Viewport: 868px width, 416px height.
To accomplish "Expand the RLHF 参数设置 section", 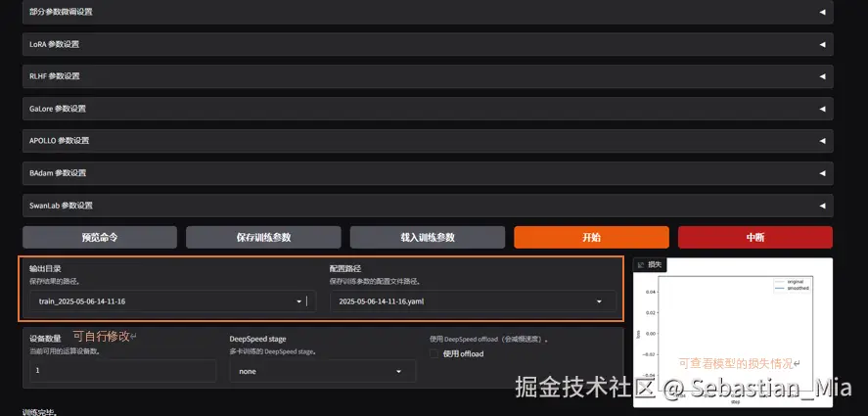I will pyautogui.click(x=428, y=76).
